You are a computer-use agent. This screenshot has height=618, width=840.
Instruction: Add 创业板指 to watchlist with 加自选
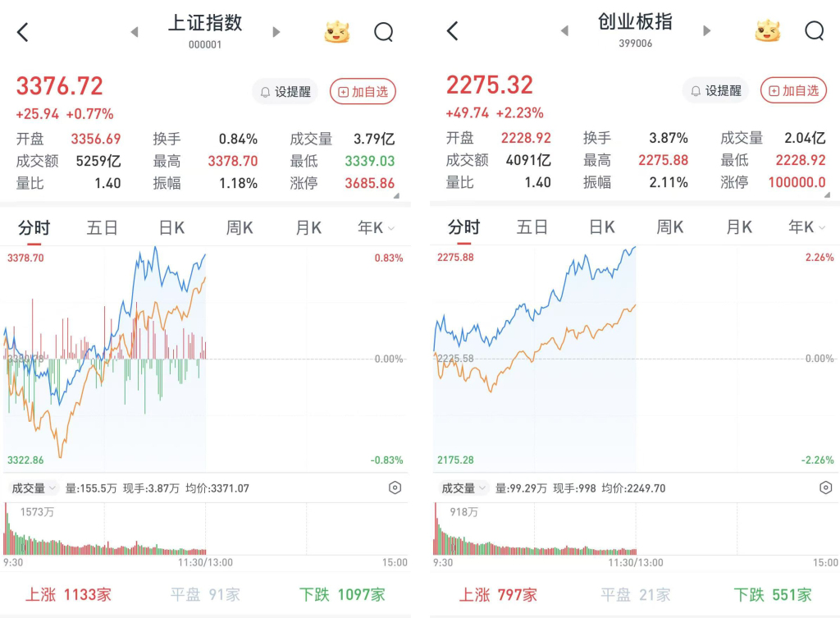coord(793,90)
